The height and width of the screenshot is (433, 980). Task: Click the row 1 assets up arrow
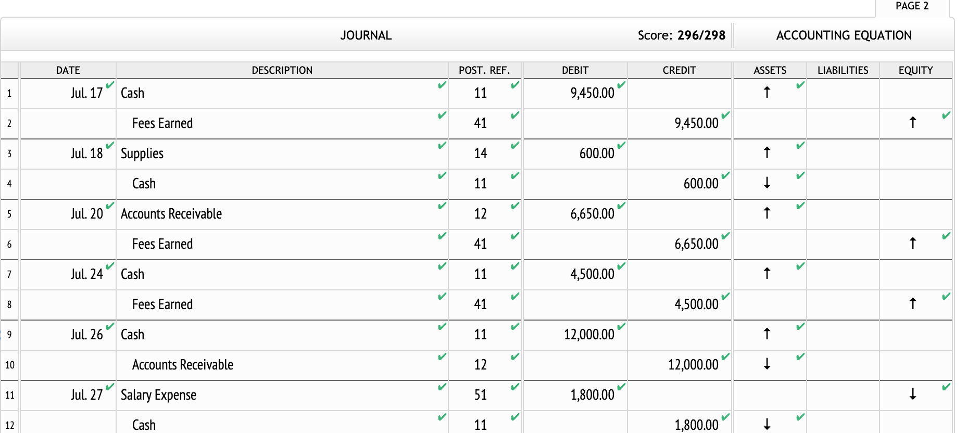[767, 93]
